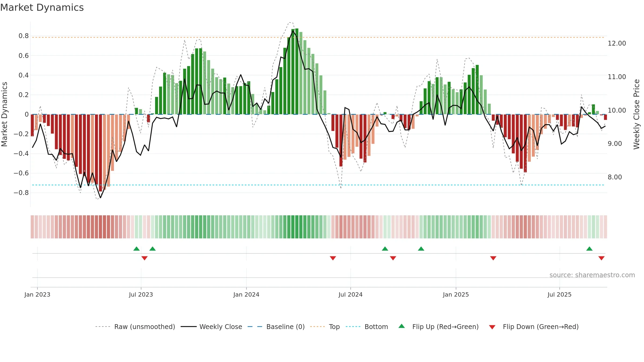This screenshot has height=362, width=644.
Task: Click the Market Dynamics chart title
Action: (x=42, y=8)
